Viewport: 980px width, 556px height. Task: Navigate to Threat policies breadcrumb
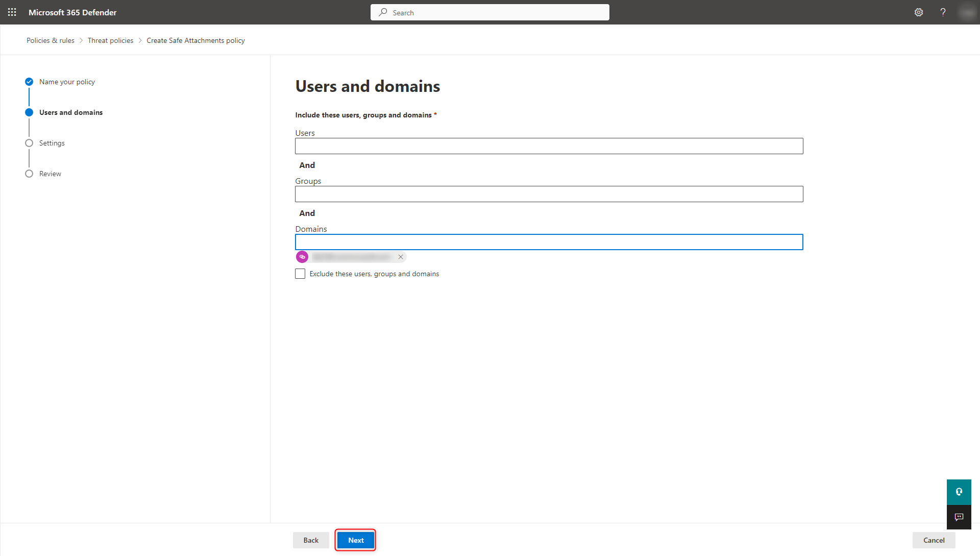click(x=110, y=40)
